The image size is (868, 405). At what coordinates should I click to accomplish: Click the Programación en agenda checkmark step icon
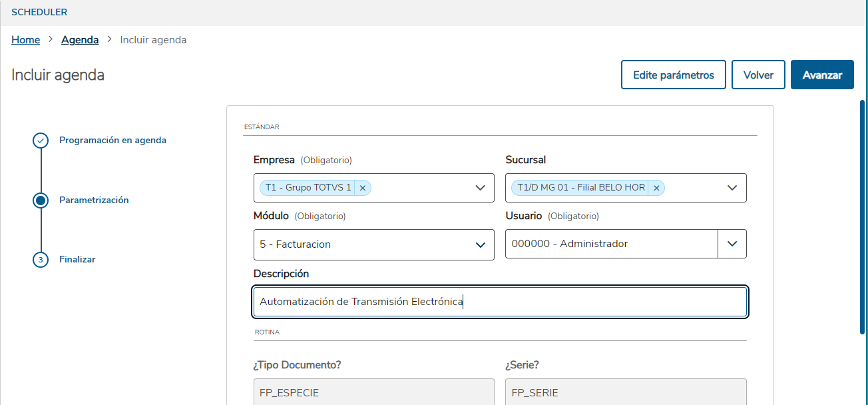click(41, 141)
